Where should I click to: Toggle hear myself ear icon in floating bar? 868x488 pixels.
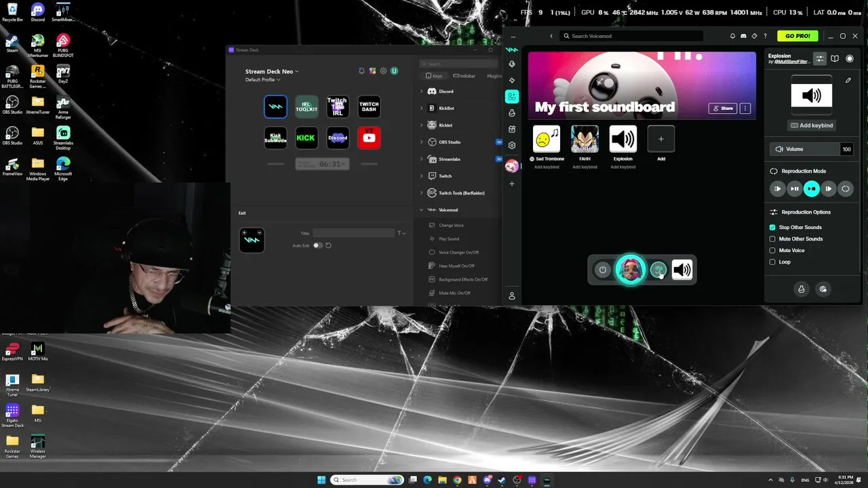click(658, 270)
